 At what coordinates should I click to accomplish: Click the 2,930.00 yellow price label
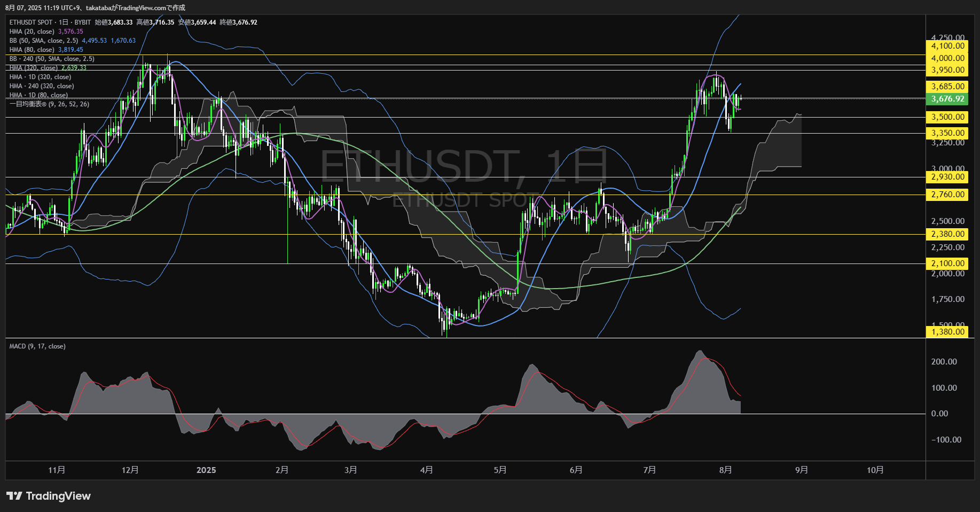[x=948, y=177]
